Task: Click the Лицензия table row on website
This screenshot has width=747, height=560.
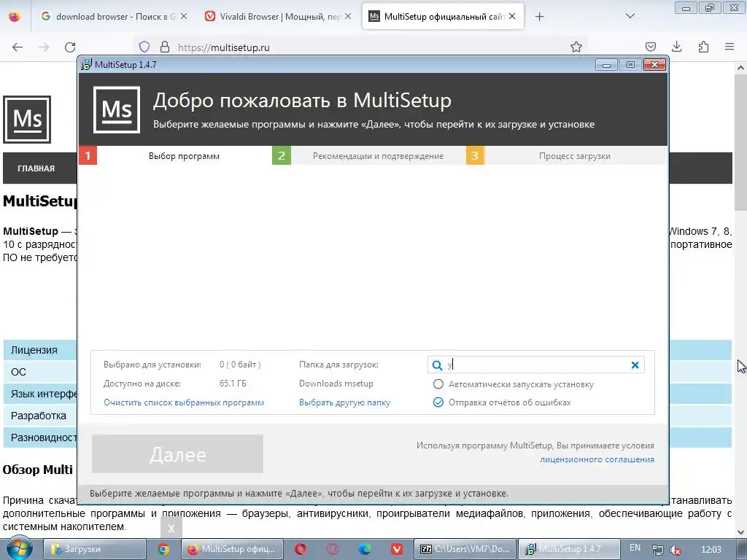Action: 40,350
